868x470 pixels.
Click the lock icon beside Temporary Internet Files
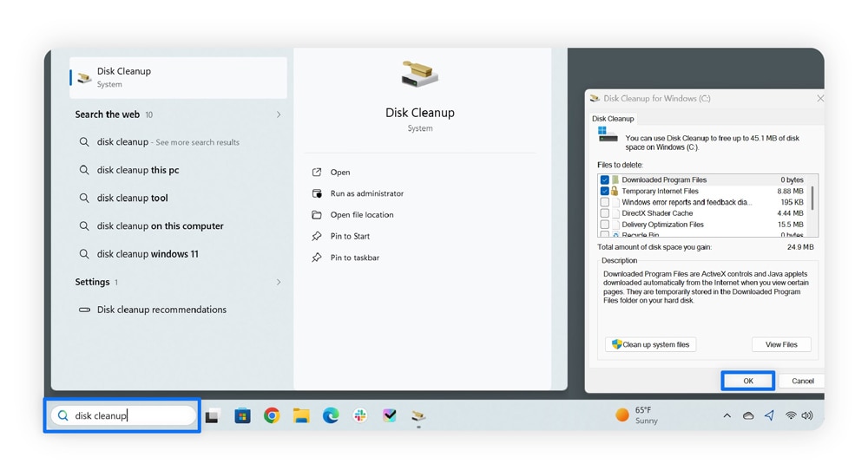click(x=615, y=191)
